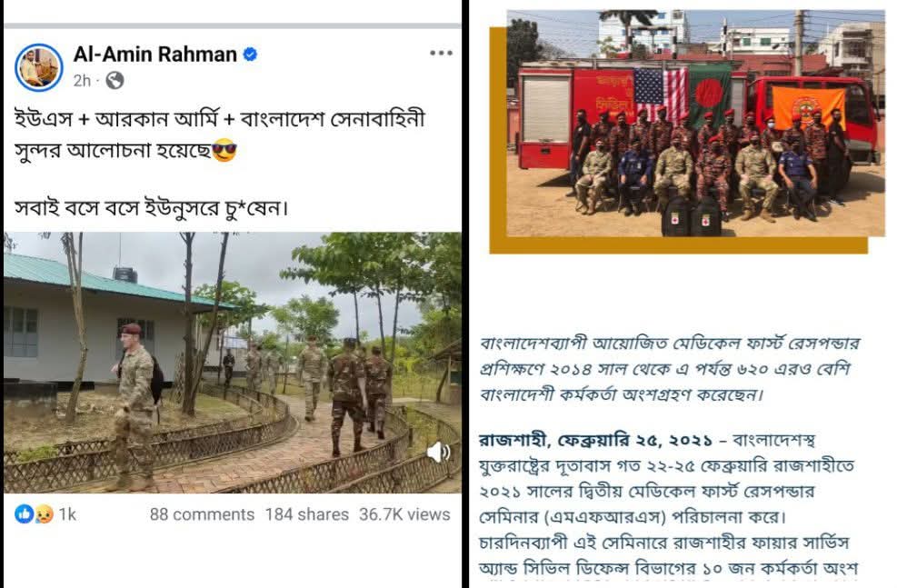Click the 2h post timestamp
Viewport: 897px width, 588px height.
click(82, 81)
